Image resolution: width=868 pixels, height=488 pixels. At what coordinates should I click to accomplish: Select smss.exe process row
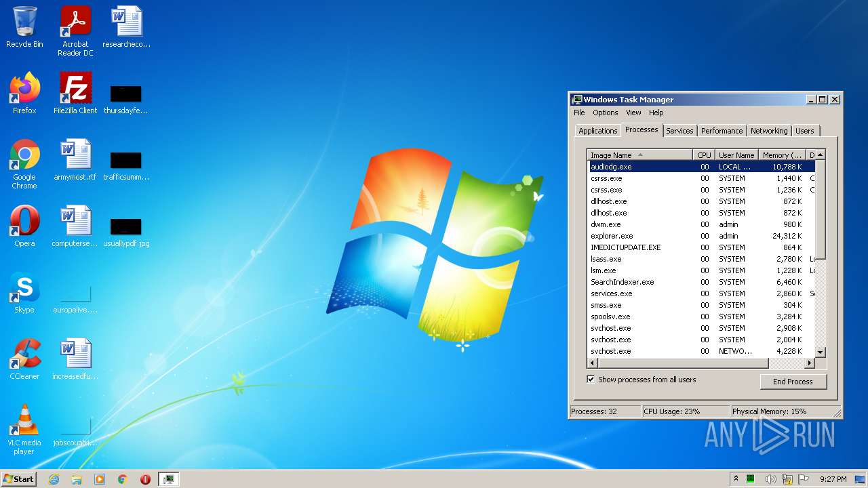701,305
